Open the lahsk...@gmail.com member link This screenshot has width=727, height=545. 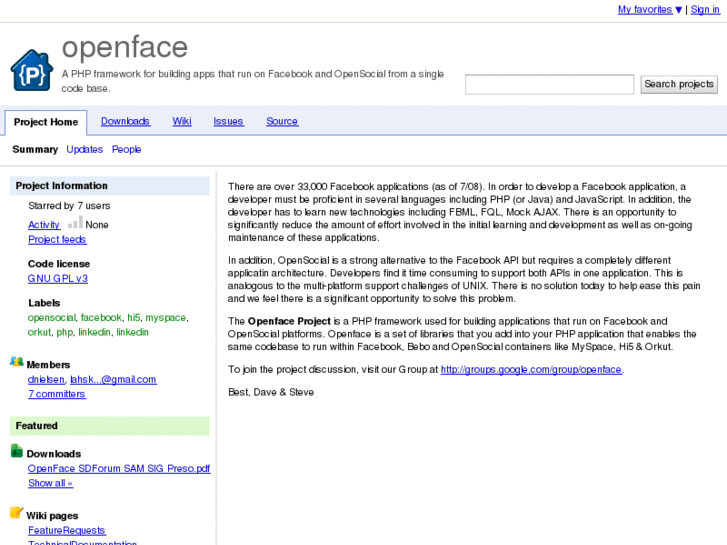113,379
